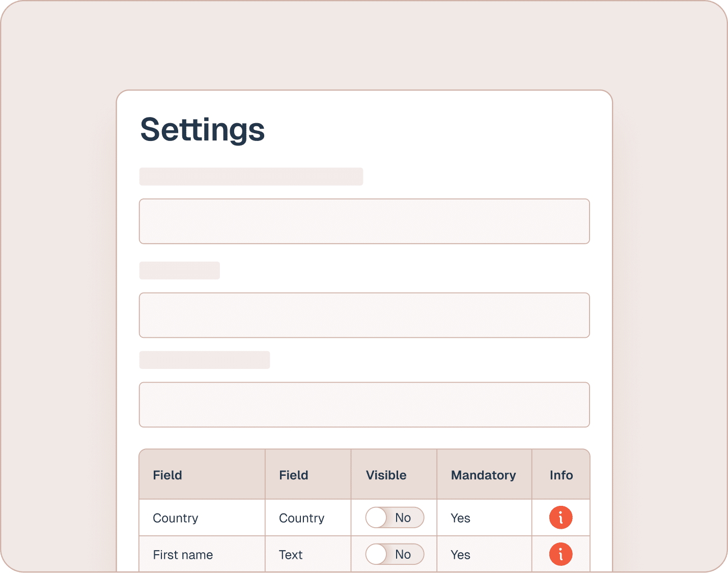Image resolution: width=728 pixels, height=573 pixels.
Task: Toggle the Visible switch for First name
Action: [395, 554]
